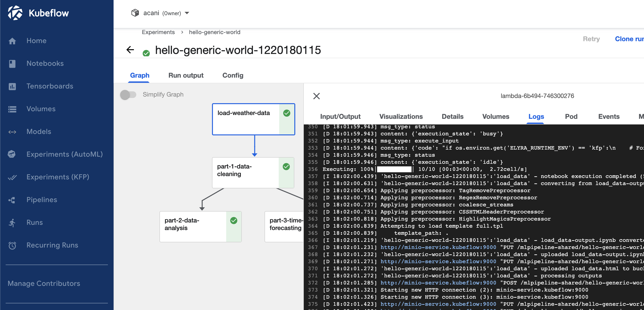
Task: Select the Pipelines sidebar icon
Action: (x=12, y=200)
